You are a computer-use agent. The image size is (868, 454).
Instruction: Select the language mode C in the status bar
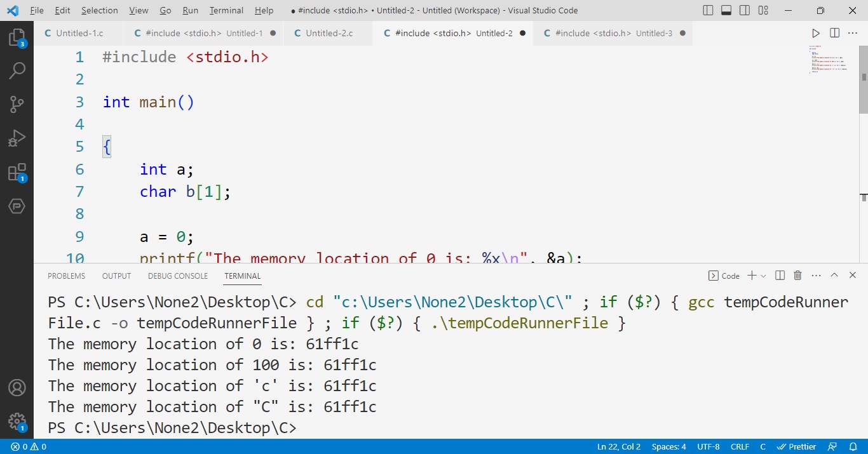[763, 446]
